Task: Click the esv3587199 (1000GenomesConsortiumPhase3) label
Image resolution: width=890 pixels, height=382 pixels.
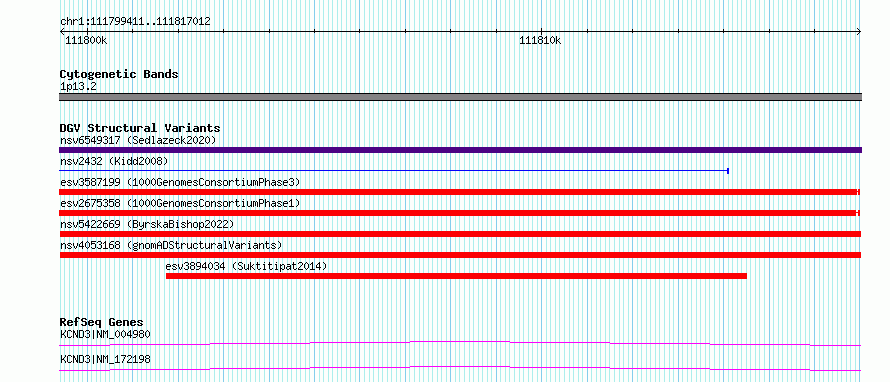Action: point(180,182)
